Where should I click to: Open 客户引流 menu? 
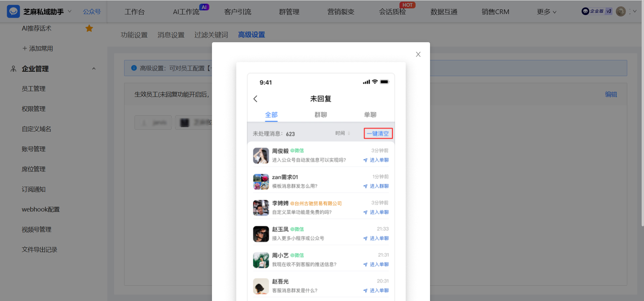[x=237, y=12]
